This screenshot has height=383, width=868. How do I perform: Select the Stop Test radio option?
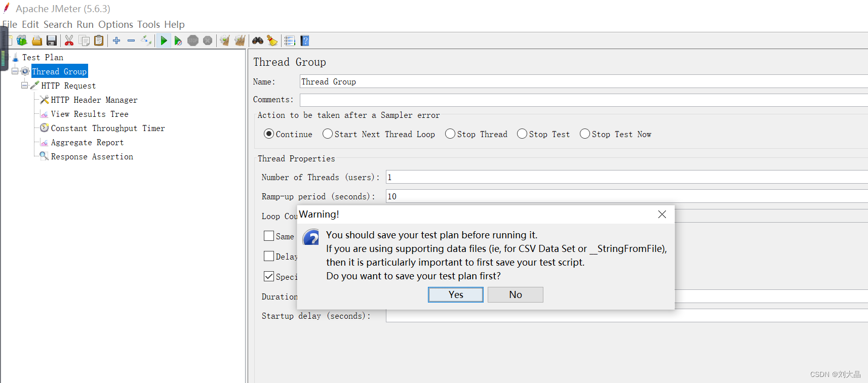[522, 134]
